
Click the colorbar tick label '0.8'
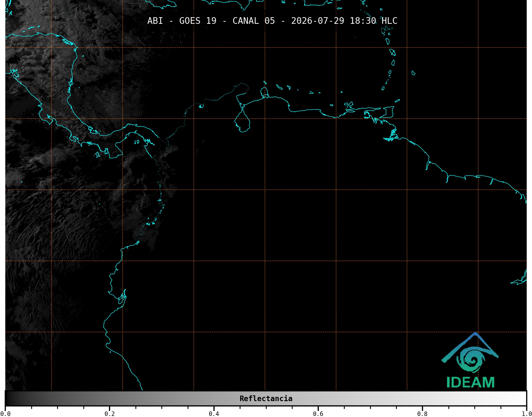[x=422, y=414]
